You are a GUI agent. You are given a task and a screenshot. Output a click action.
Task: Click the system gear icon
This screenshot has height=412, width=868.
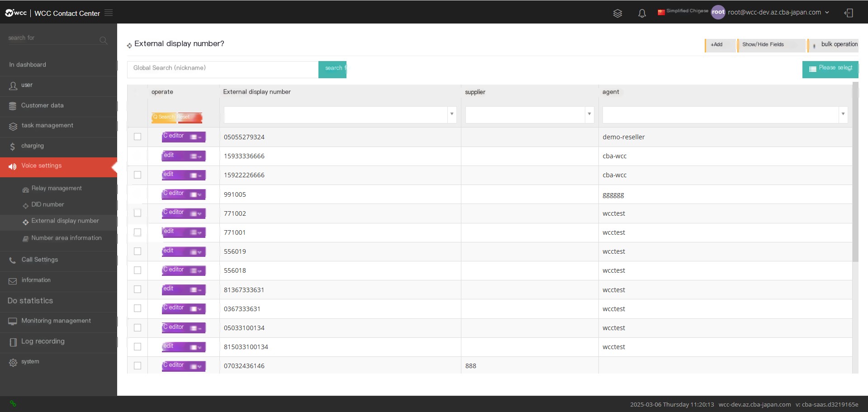tap(13, 362)
